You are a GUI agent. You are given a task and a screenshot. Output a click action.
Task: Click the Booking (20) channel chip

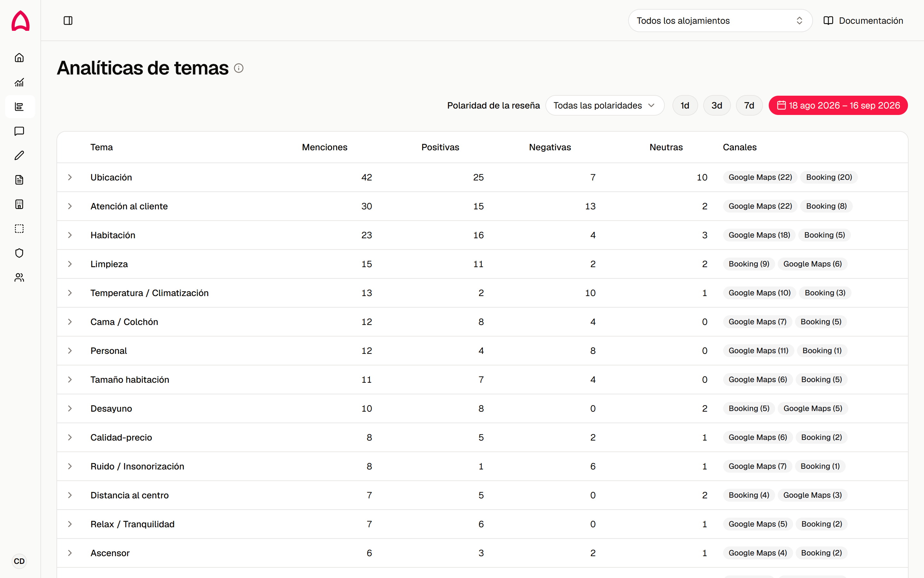point(829,177)
